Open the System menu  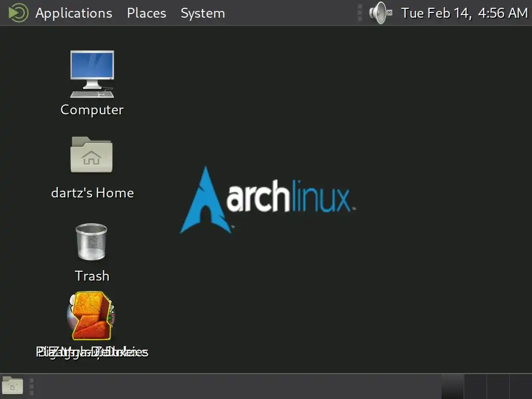[x=203, y=13]
